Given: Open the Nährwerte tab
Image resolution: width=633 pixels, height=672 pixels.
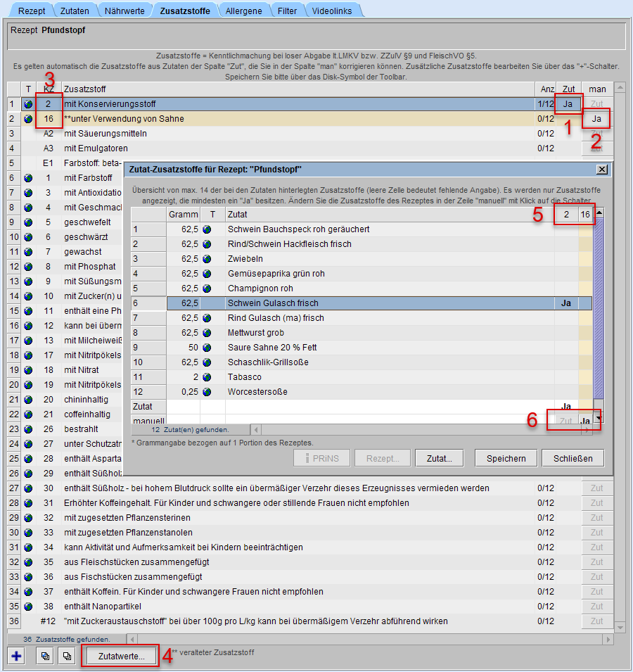Looking at the screenshot, I should [125, 11].
